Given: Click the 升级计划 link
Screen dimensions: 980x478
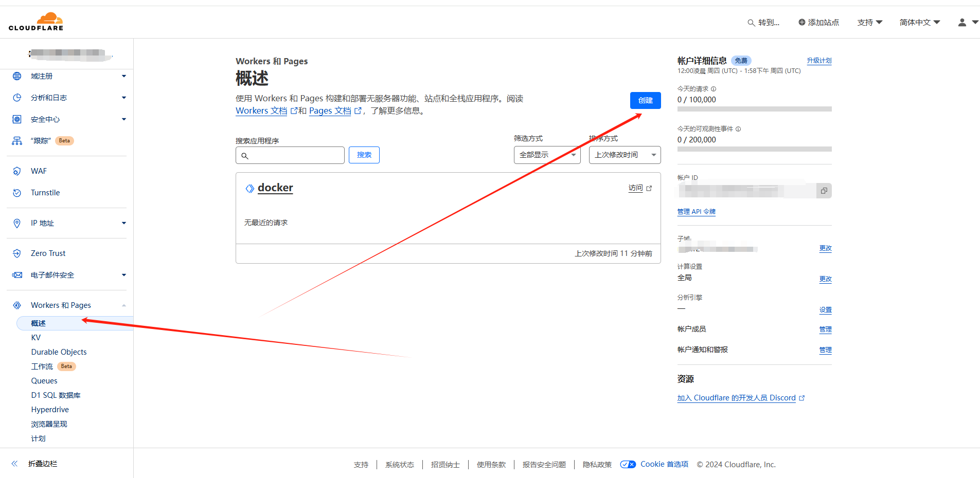Looking at the screenshot, I should pyautogui.click(x=819, y=61).
